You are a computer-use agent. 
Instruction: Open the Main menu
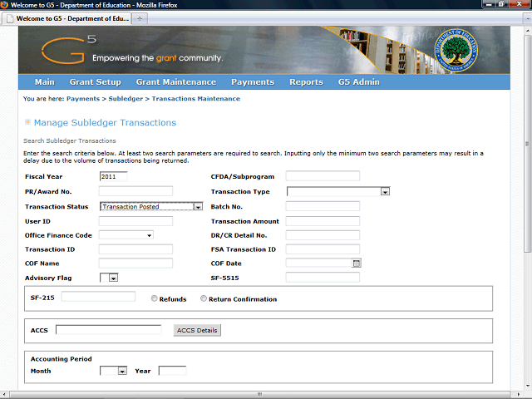click(44, 82)
